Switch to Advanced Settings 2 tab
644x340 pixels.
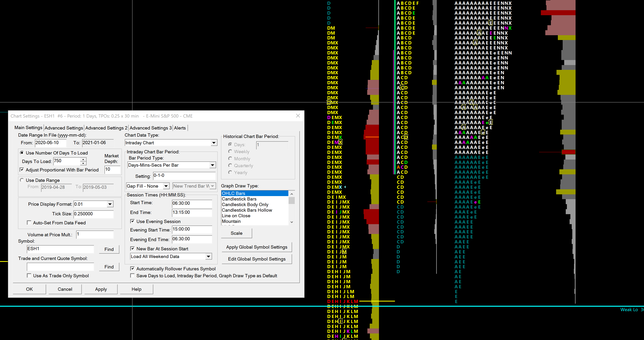(x=106, y=128)
